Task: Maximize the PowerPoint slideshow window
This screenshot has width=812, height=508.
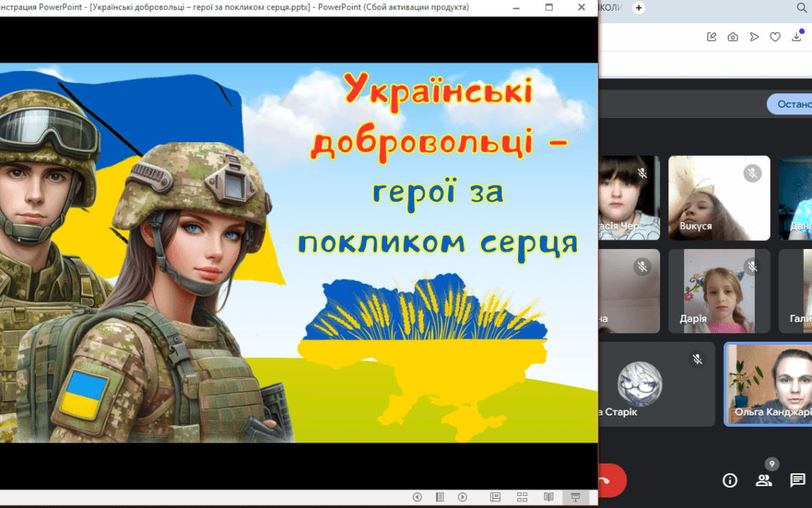Action: coord(549,8)
